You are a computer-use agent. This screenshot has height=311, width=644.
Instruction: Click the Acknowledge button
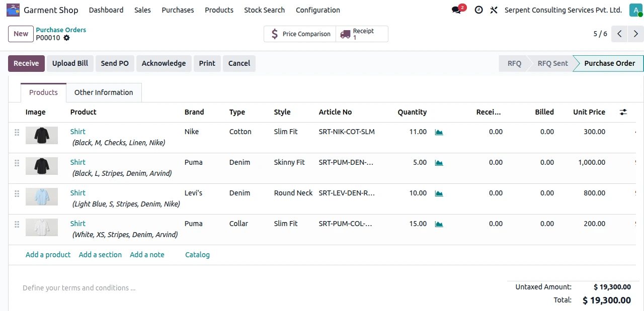tap(164, 63)
